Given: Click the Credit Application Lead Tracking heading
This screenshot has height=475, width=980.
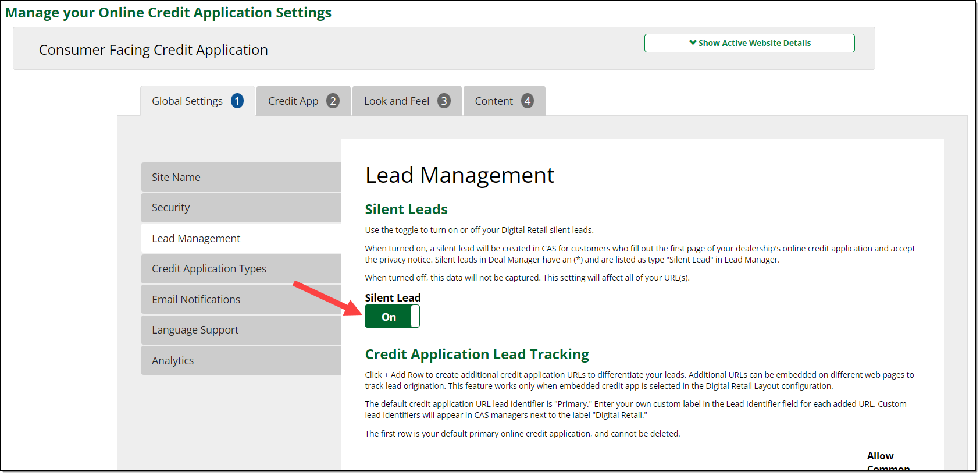Looking at the screenshot, I should click(476, 354).
